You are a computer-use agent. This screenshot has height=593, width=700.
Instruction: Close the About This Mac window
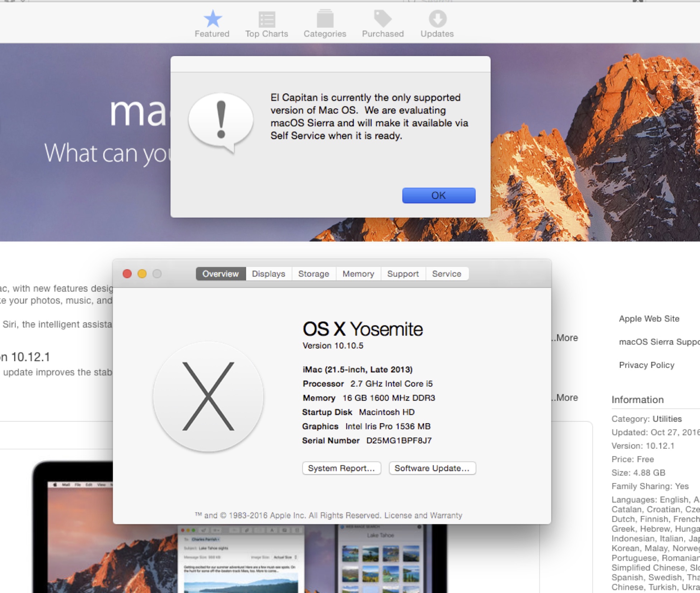coord(127,274)
